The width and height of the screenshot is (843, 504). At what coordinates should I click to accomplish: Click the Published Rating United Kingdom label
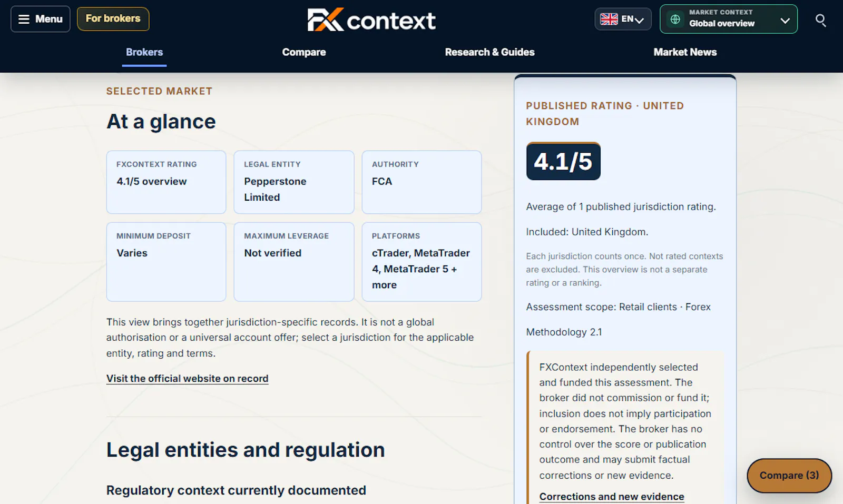(x=605, y=114)
